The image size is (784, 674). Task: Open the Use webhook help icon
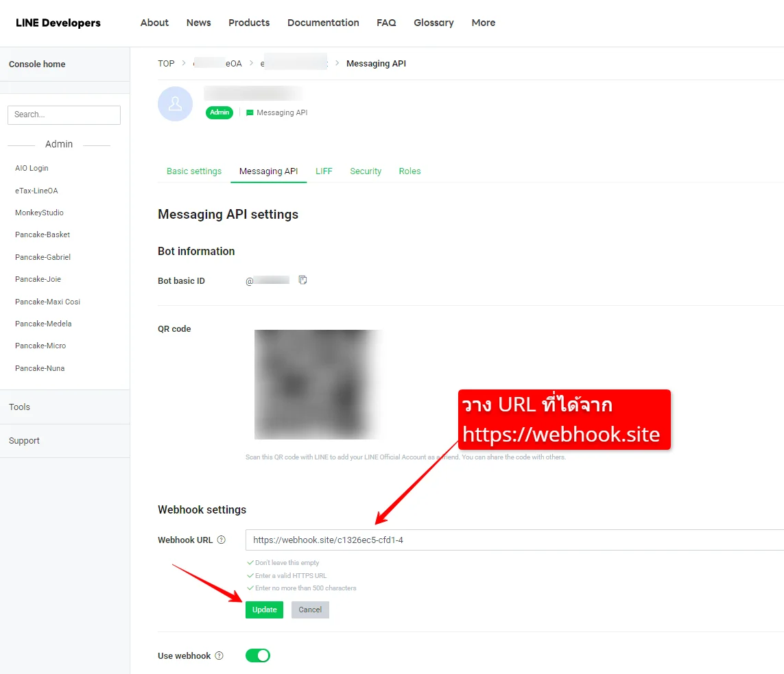click(x=219, y=655)
